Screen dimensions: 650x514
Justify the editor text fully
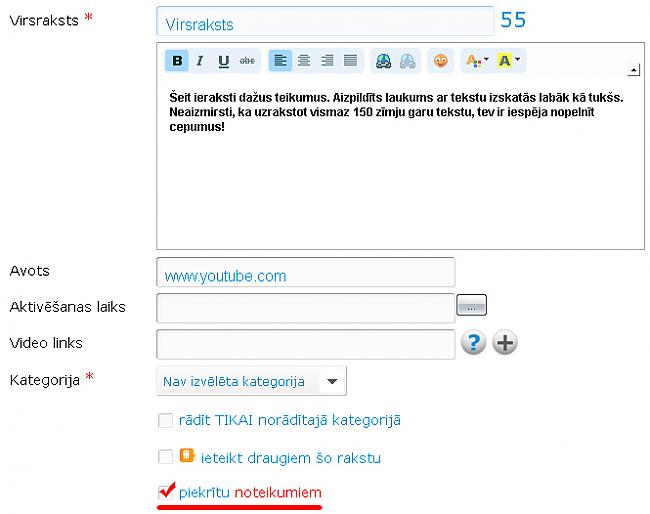[x=351, y=61]
